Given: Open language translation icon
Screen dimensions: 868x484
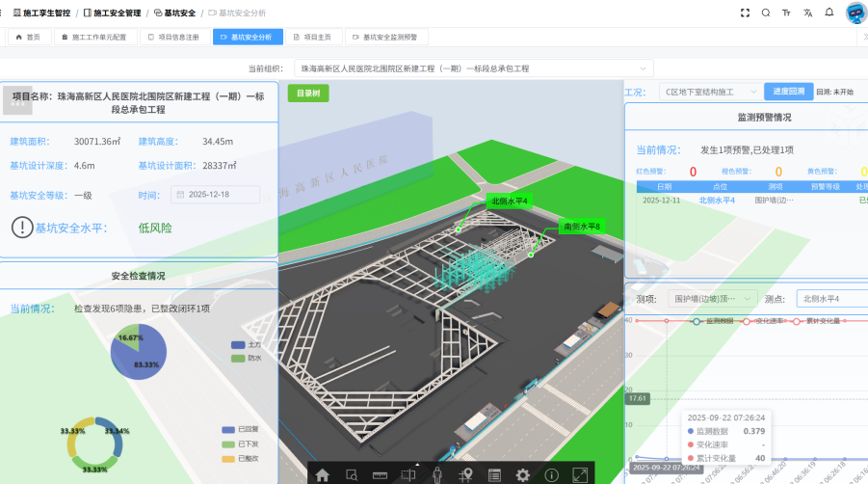Looking at the screenshot, I should pos(807,13).
